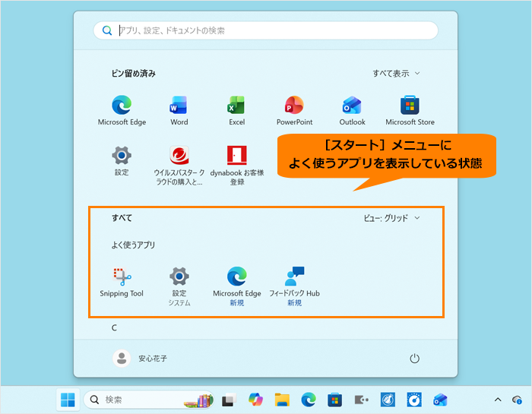Click the magnifier icon in the Start search box

[107, 30]
